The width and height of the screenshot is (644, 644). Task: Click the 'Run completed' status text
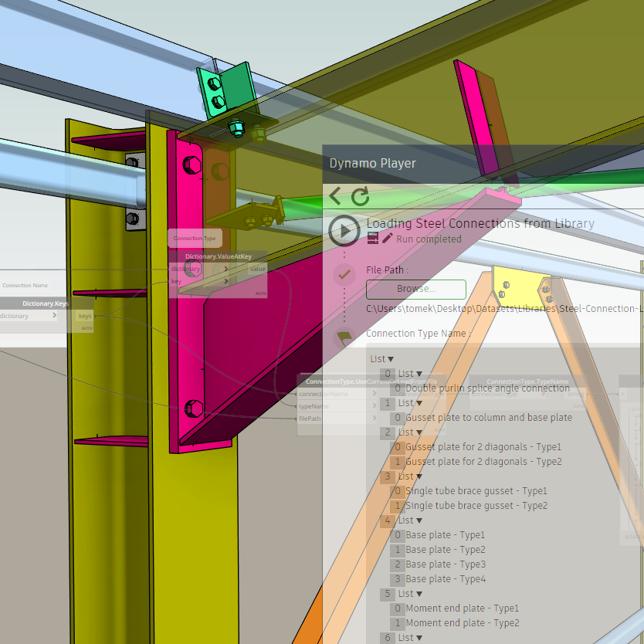tap(429, 239)
